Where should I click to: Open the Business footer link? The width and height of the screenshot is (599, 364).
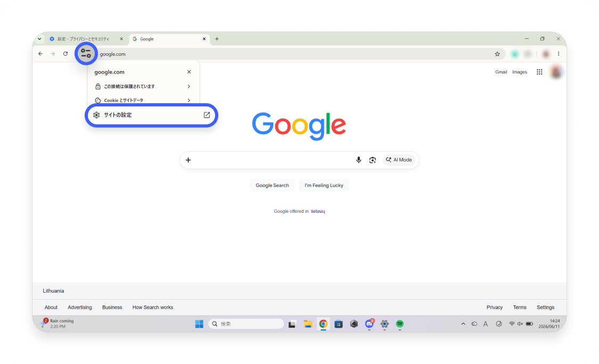coord(112,308)
